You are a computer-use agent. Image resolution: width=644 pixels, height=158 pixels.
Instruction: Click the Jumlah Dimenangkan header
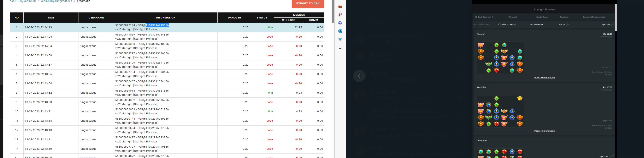click(594, 17)
